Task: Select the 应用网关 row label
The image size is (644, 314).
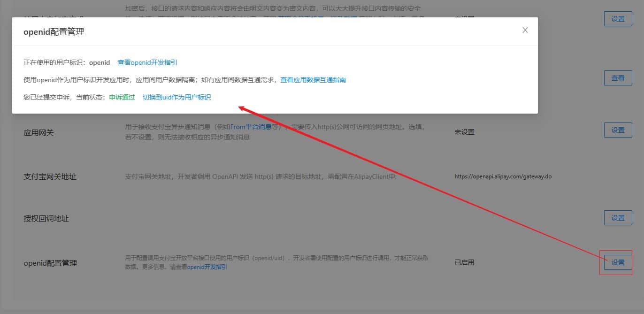Action: point(39,132)
